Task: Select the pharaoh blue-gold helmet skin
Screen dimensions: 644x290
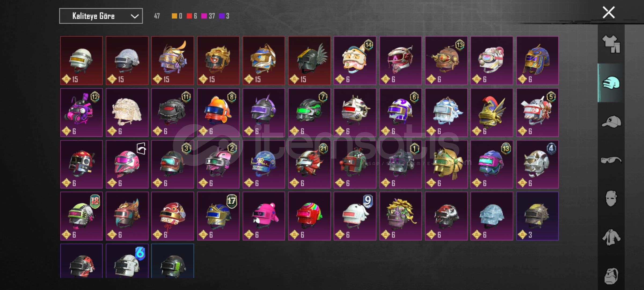Action: point(537,61)
